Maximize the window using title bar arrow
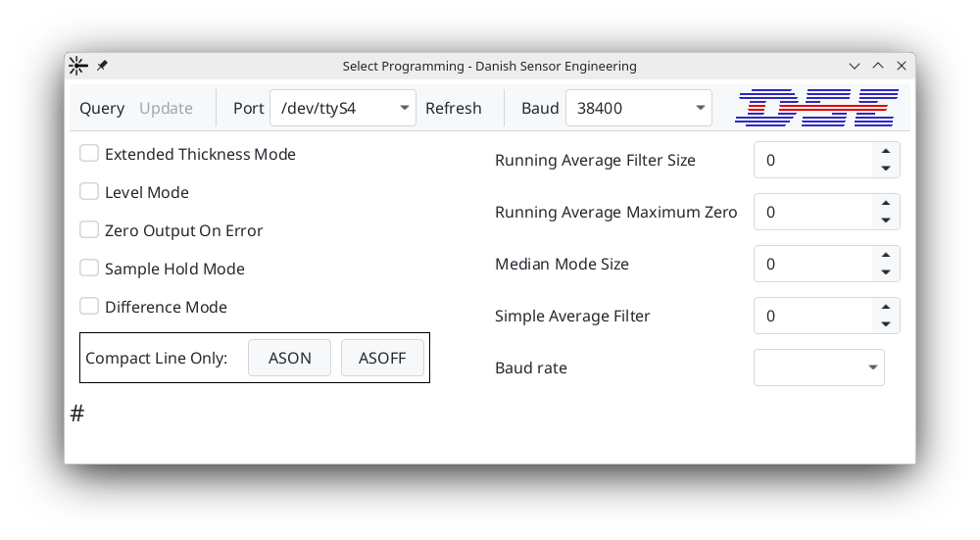This screenshot has height=540, width=980. coord(878,66)
